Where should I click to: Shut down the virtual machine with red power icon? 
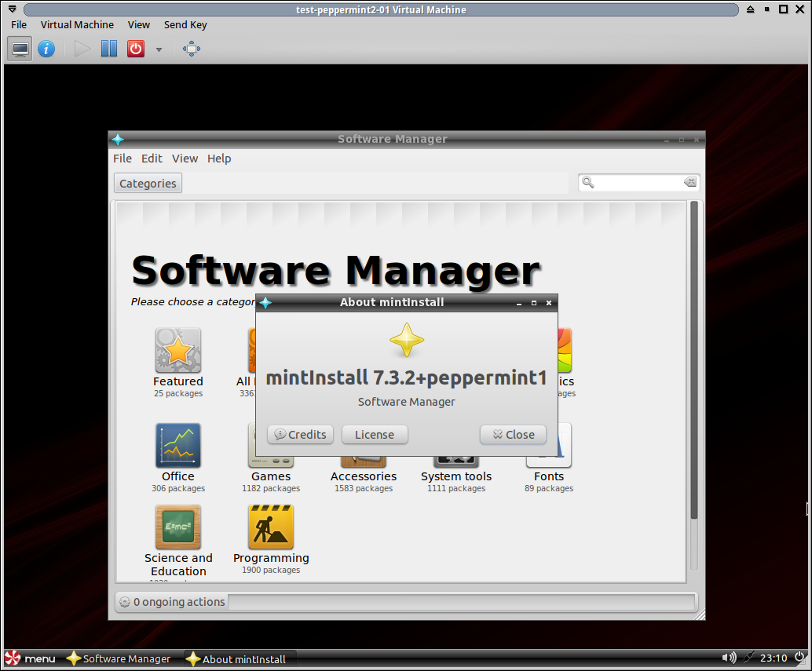(136, 49)
